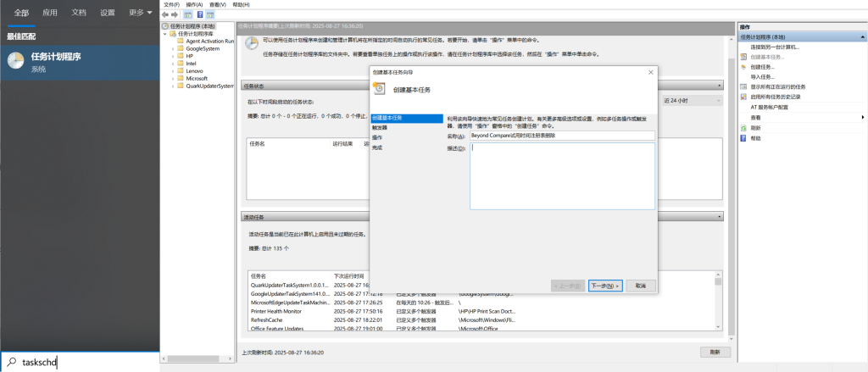Click 显示所有正在运行的任务 action
This screenshot has height=372, width=868.
click(778, 87)
